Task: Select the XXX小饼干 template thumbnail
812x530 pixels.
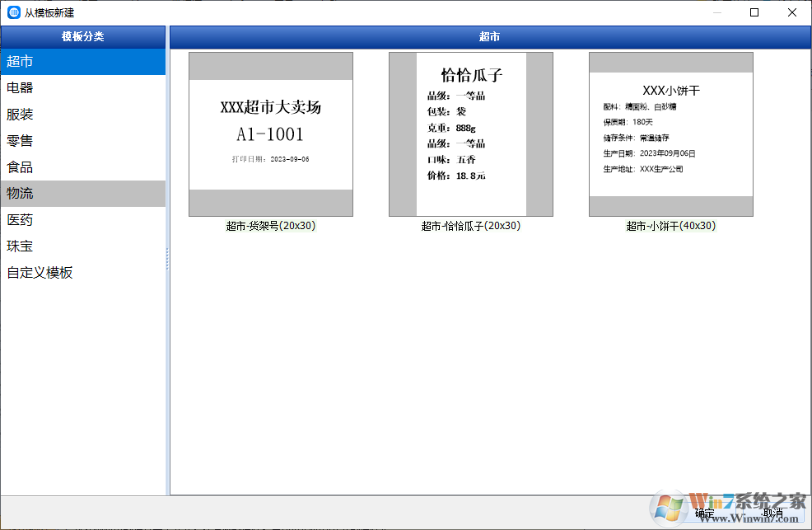Action: [671, 134]
